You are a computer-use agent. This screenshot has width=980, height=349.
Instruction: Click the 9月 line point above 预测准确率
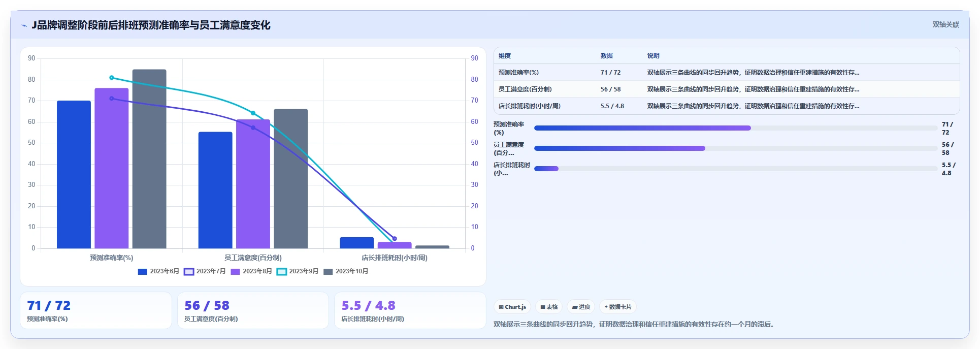point(112,78)
